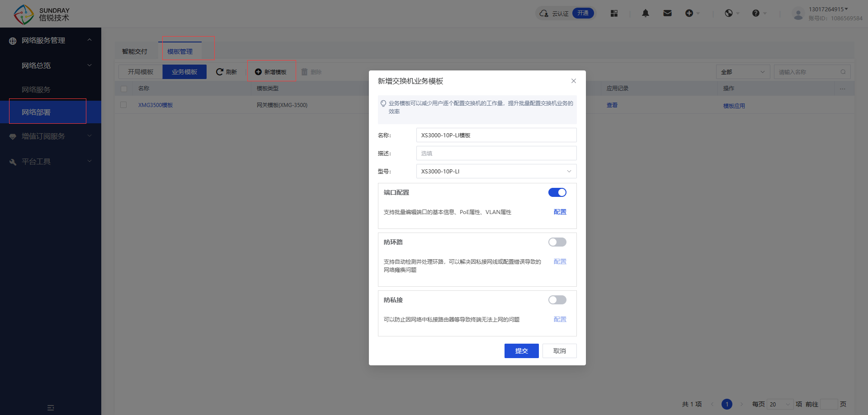Screen dimensions: 868x415
Task: Click 配置 link for 端口配置
Action: click(x=560, y=212)
